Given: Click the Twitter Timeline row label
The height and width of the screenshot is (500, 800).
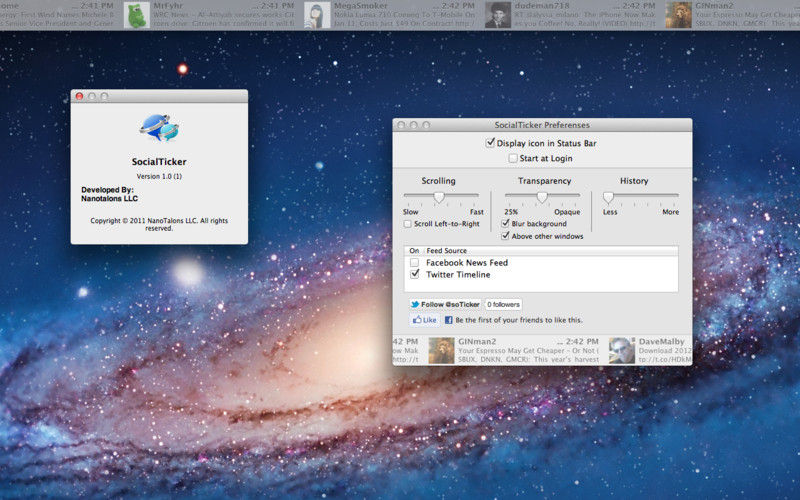Looking at the screenshot, I should [458, 274].
